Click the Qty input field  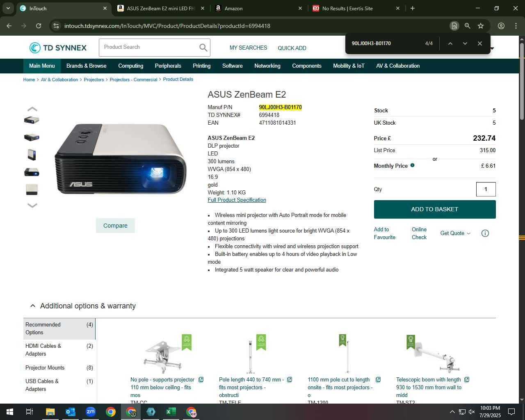coord(486,189)
